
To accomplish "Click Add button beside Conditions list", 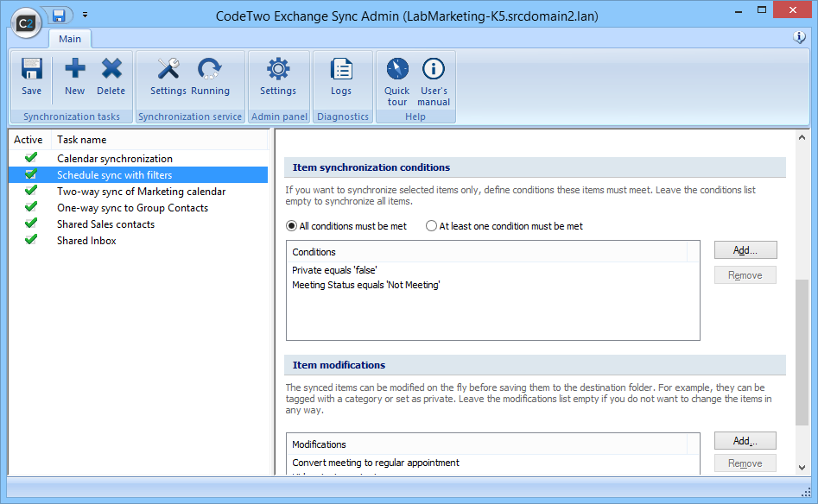I will coord(745,250).
